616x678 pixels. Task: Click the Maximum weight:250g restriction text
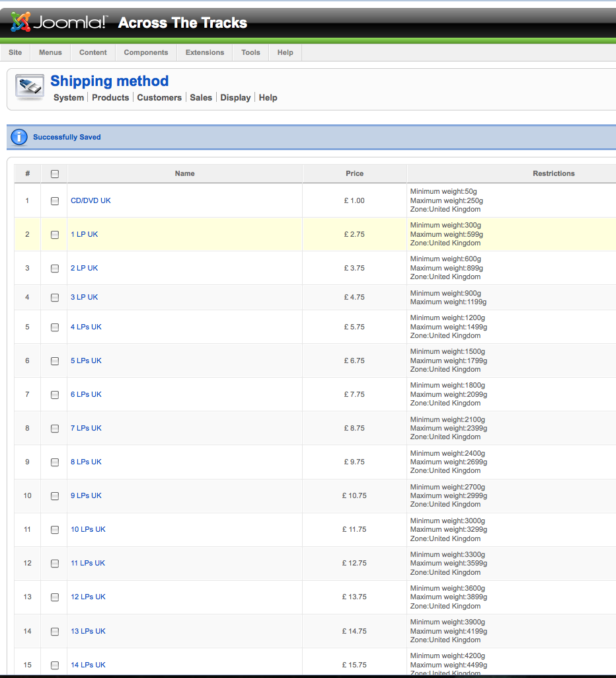[x=447, y=200]
